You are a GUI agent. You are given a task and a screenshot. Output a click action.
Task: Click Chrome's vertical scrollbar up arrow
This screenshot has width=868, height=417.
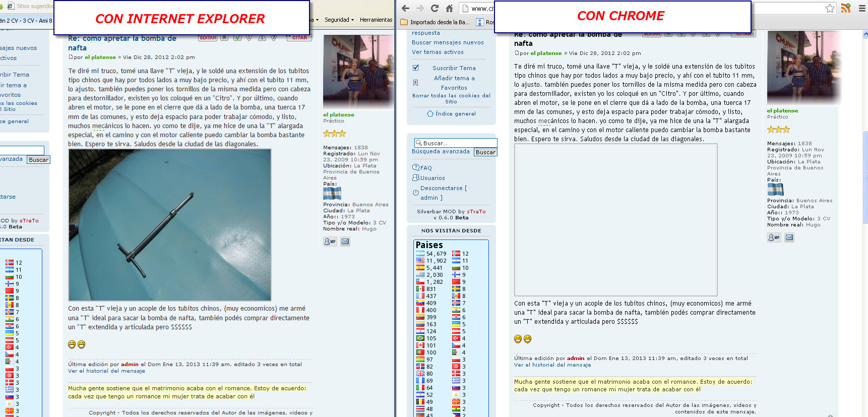865,34
